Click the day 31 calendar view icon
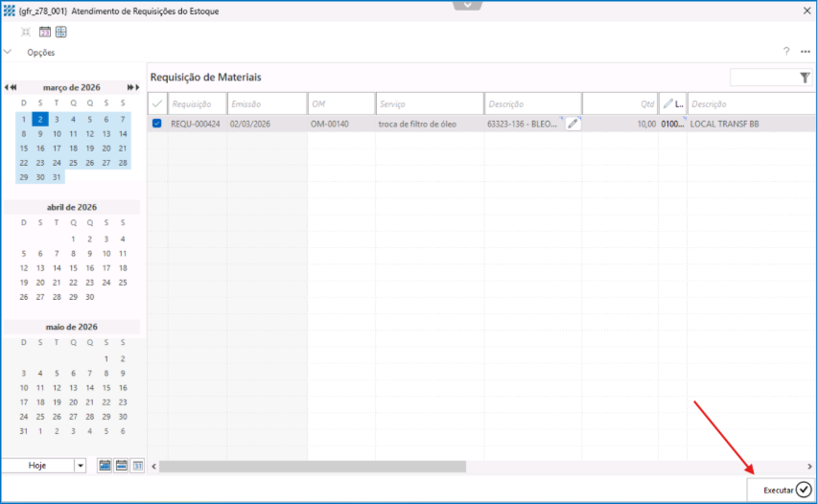Screen dimensions: 818x504 137,466
